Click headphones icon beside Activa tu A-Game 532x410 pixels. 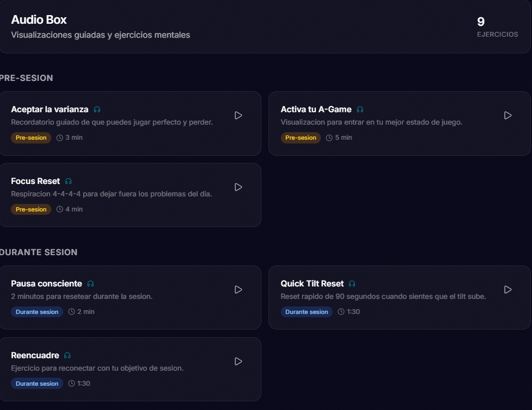click(x=360, y=110)
